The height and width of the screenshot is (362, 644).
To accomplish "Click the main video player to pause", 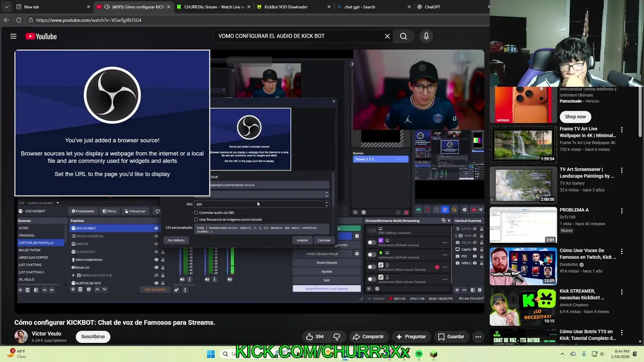I will pyautogui.click(x=250, y=181).
